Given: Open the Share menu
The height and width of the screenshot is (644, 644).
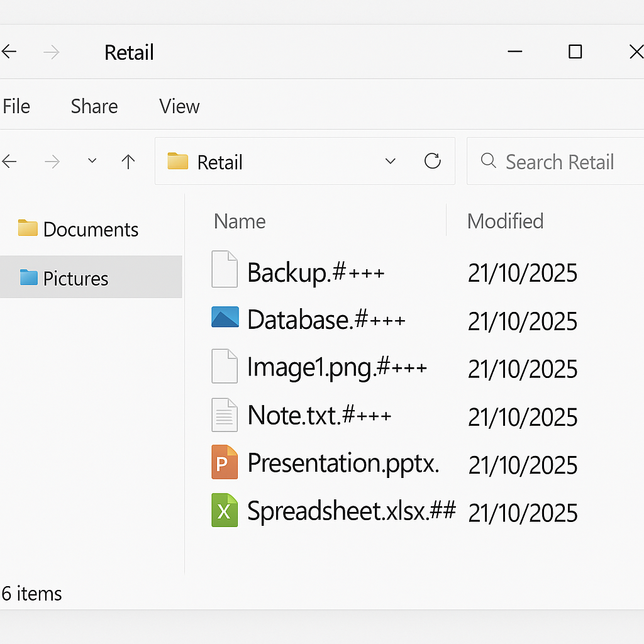Looking at the screenshot, I should click(94, 106).
